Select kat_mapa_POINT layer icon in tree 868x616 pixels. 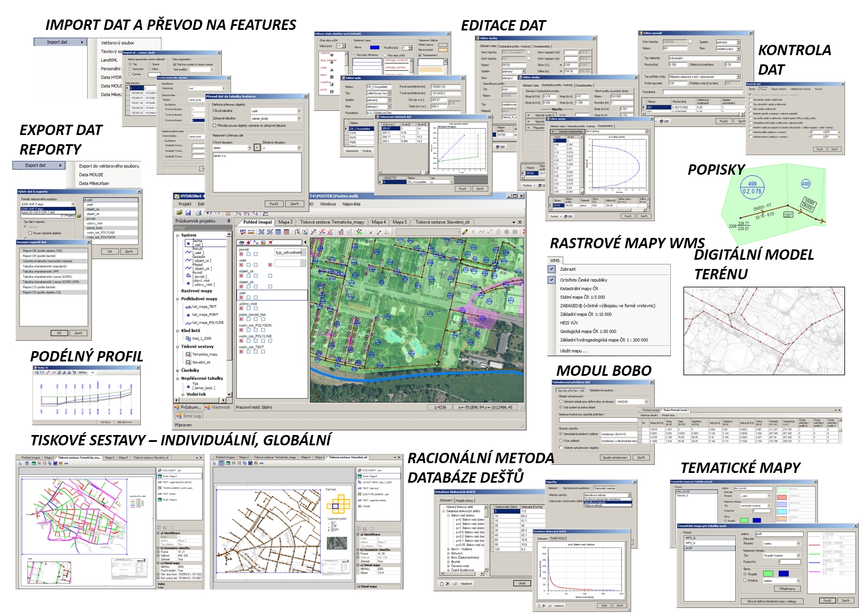(x=189, y=314)
